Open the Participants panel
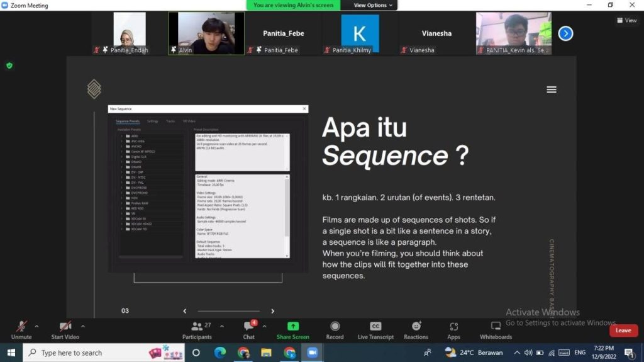 pos(197,331)
